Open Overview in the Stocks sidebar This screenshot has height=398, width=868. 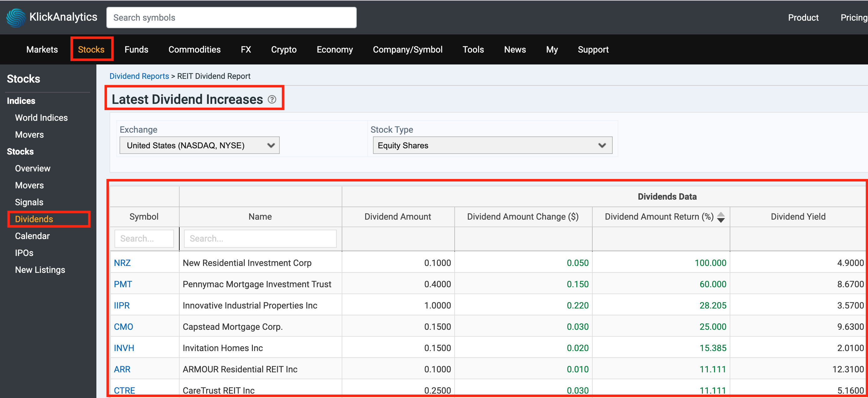tap(33, 168)
